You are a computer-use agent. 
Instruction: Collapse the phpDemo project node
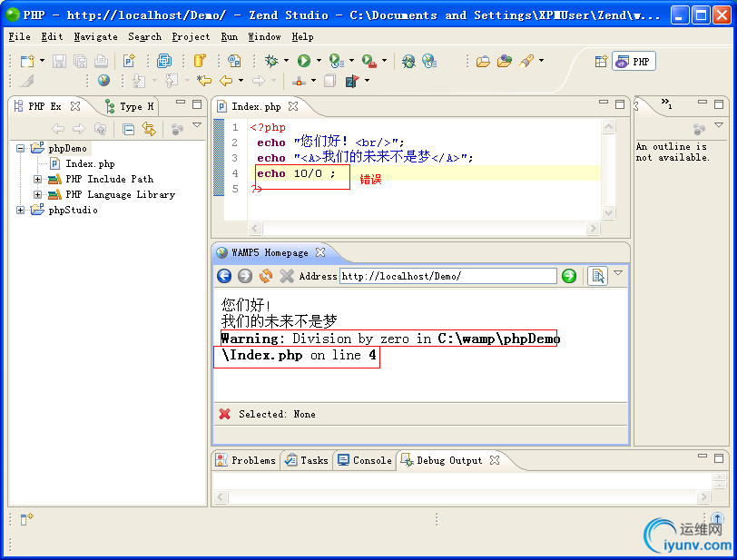click(x=20, y=149)
